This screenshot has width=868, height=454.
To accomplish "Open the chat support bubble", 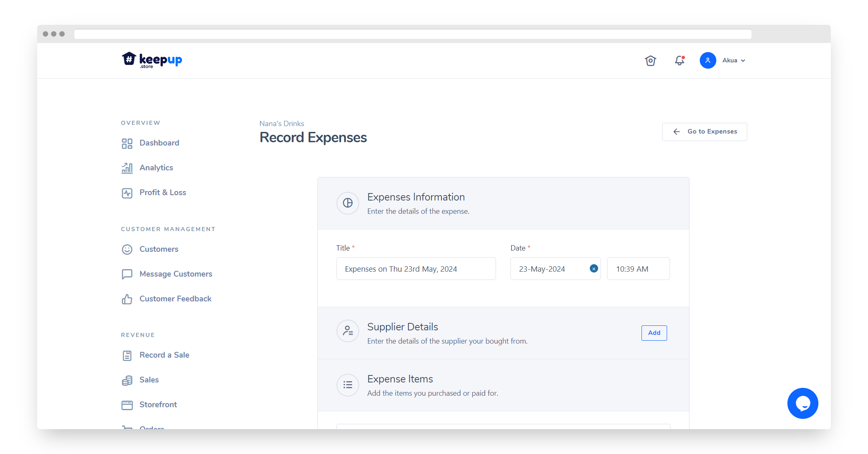I will [x=802, y=403].
